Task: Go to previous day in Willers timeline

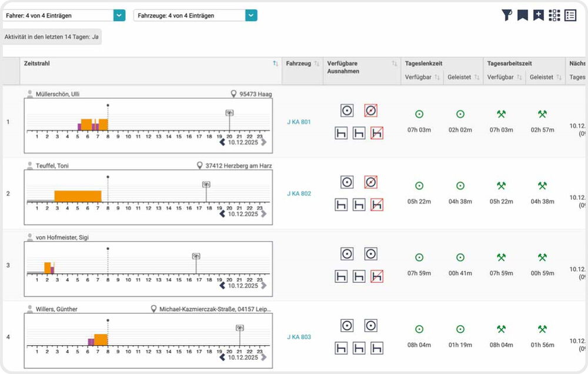Action: pyautogui.click(x=222, y=358)
